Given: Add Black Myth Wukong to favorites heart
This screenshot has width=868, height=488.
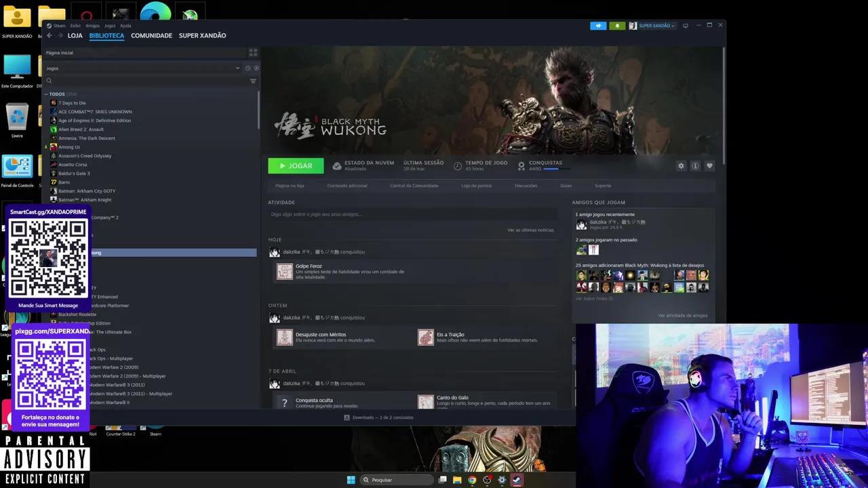Looking at the screenshot, I should pos(709,165).
